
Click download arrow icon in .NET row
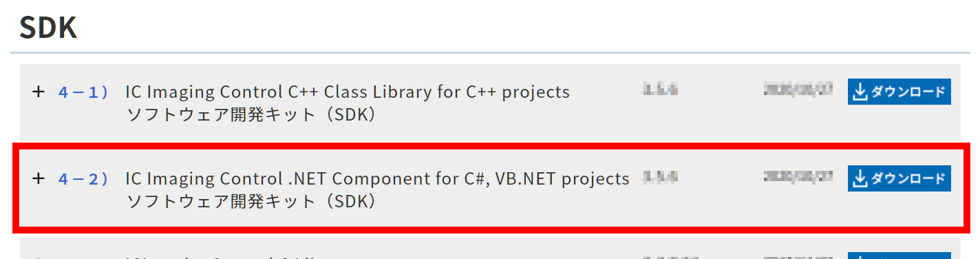860,179
